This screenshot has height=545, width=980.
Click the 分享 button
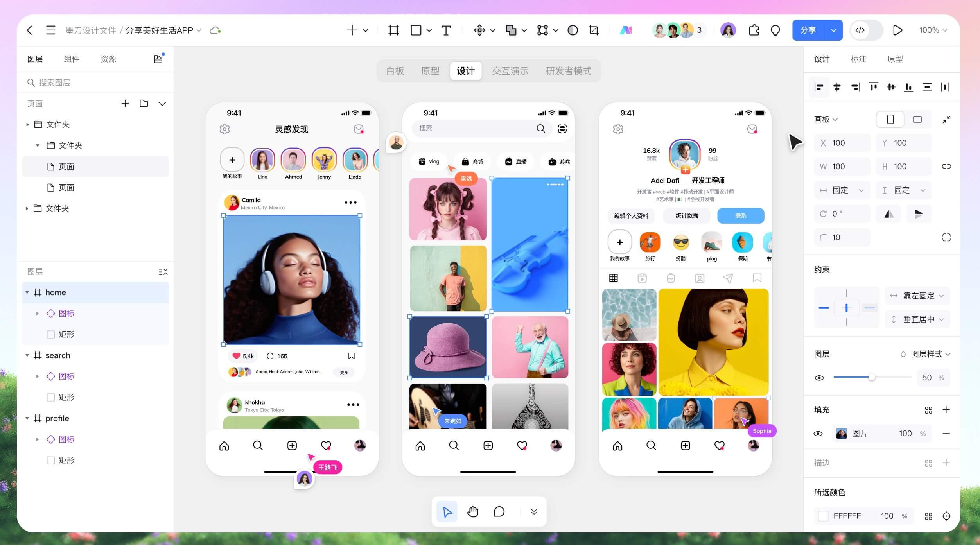[x=808, y=30]
